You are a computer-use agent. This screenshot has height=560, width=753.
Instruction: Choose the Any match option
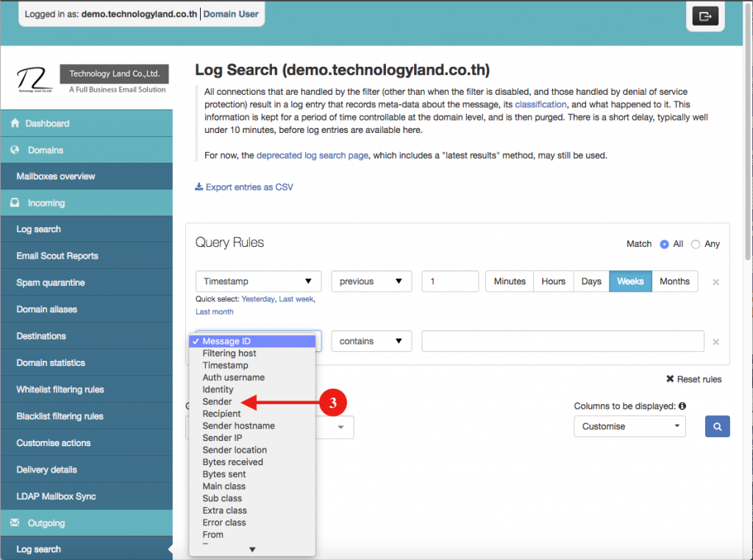pyautogui.click(x=696, y=243)
